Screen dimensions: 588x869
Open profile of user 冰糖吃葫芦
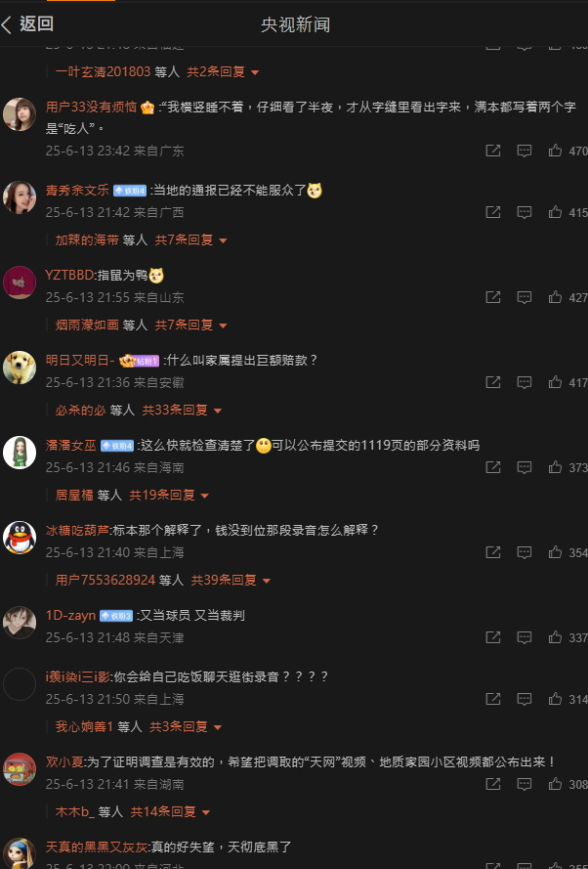(77, 531)
